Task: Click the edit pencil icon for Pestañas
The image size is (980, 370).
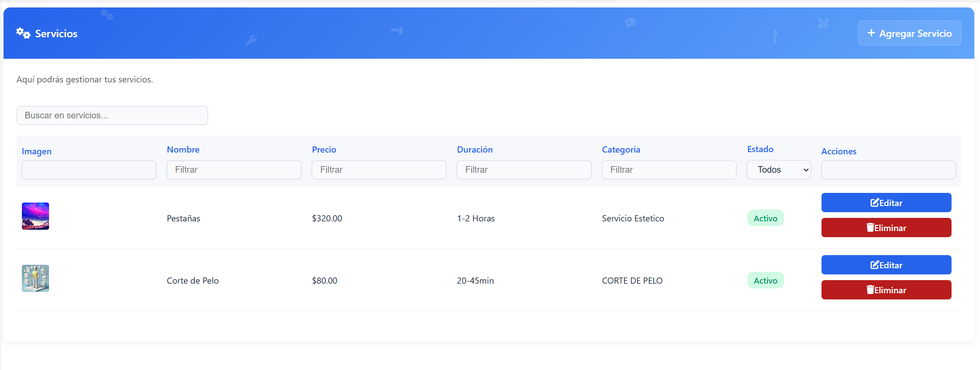Action: pos(874,203)
